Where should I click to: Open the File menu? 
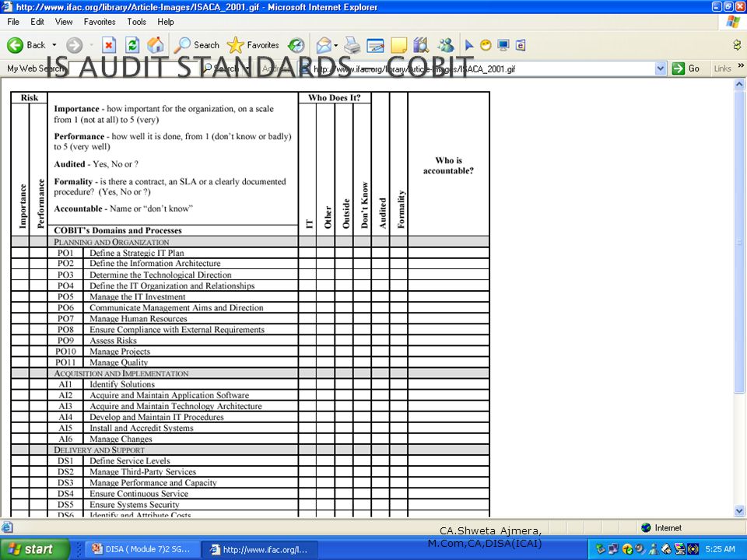13,22
